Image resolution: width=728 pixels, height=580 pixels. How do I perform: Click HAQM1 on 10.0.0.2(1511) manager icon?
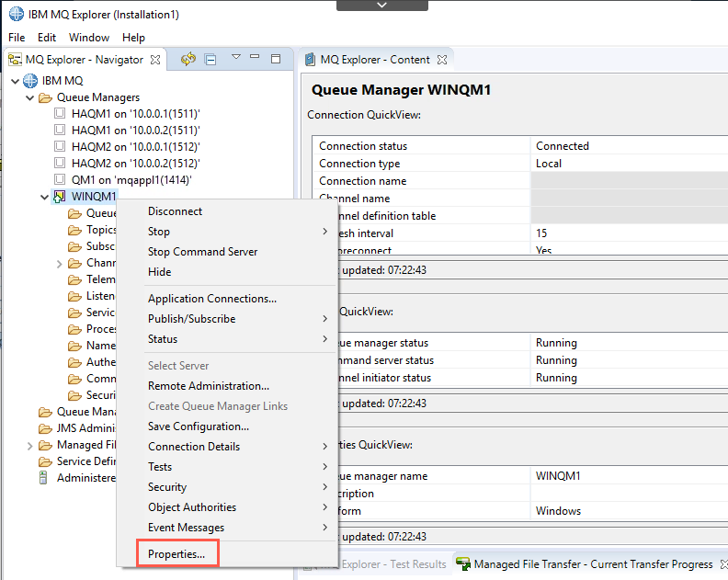coord(60,130)
